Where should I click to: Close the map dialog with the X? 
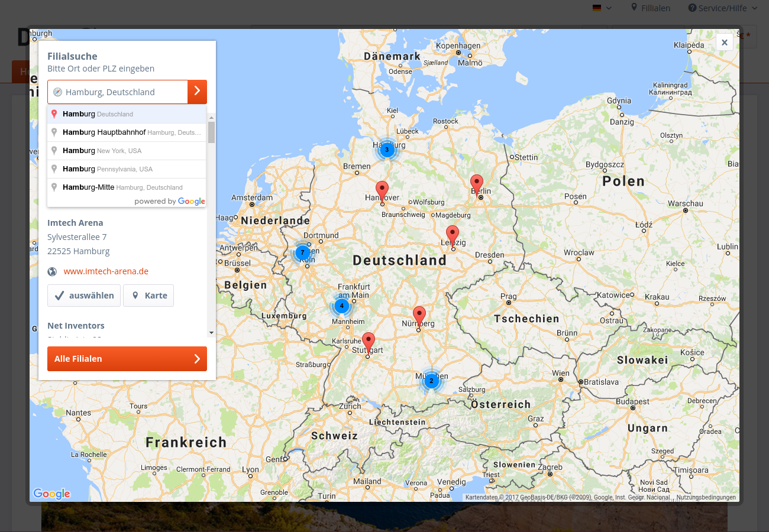coord(725,42)
